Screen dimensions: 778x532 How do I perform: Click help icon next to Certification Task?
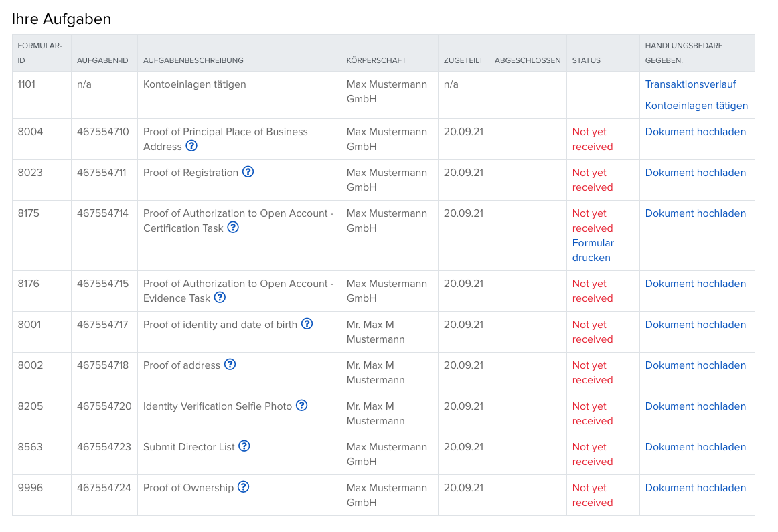coord(233,228)
